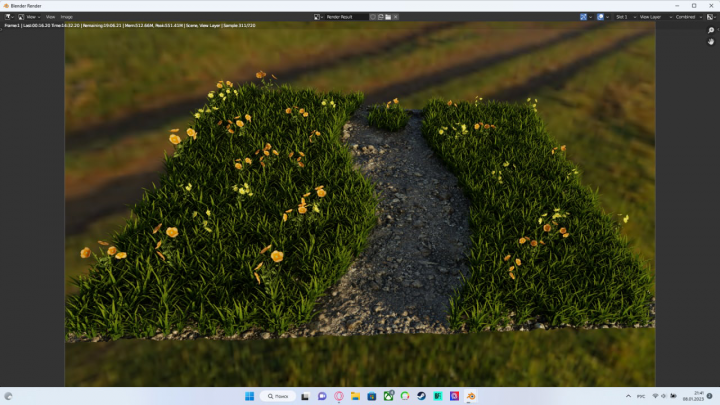Screen dimensions: 720x405
Task: Click the Blender taskbar icon
Action: (471, 396)
